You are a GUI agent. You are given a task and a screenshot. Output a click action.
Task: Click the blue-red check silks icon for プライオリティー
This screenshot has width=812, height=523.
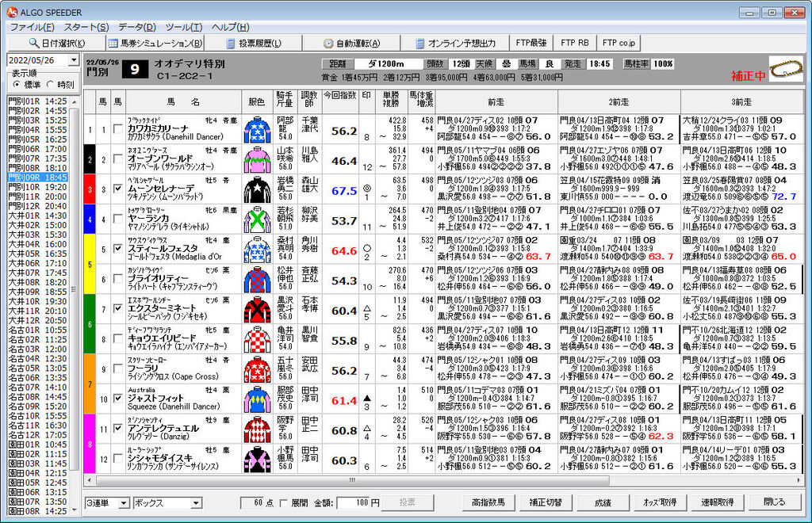point(258,280)
